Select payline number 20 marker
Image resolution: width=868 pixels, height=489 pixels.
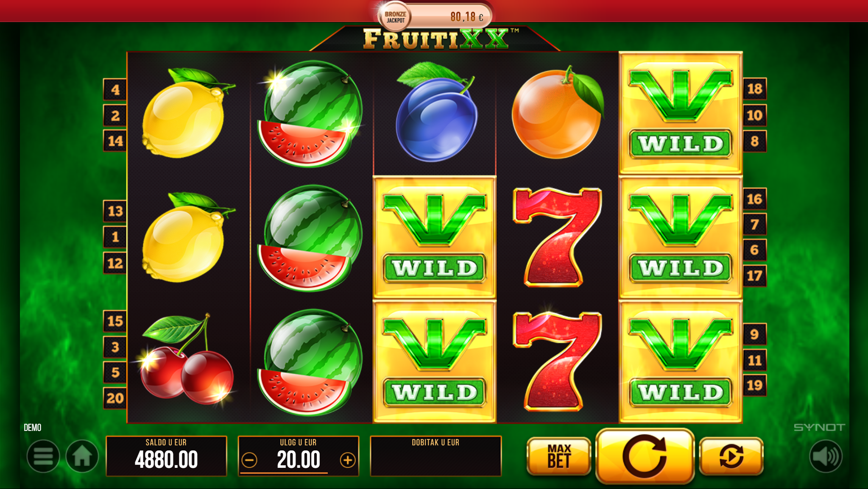tap(115, 398)
